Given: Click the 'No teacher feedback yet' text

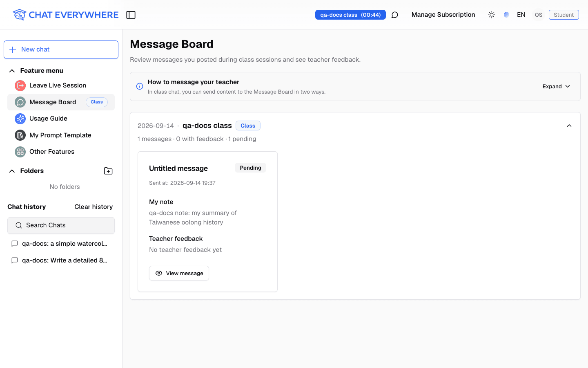Looking at the screenshot, I should 185,250.
